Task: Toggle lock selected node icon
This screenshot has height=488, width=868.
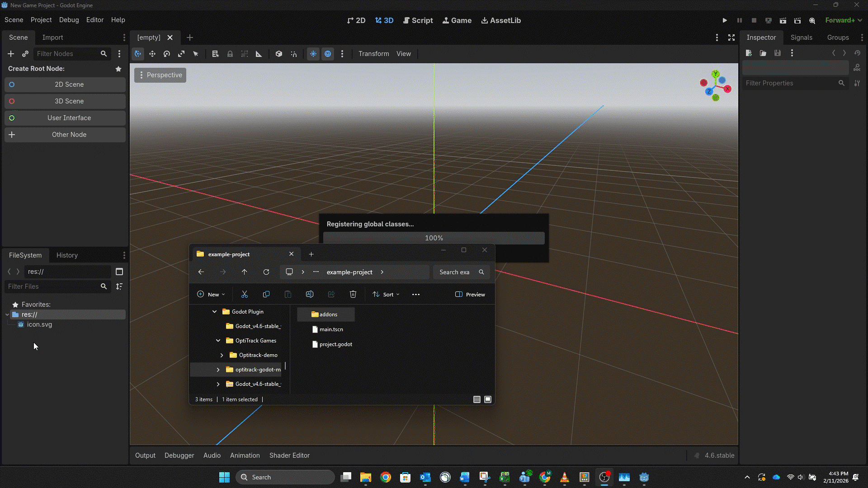Action: coord(230,54)
